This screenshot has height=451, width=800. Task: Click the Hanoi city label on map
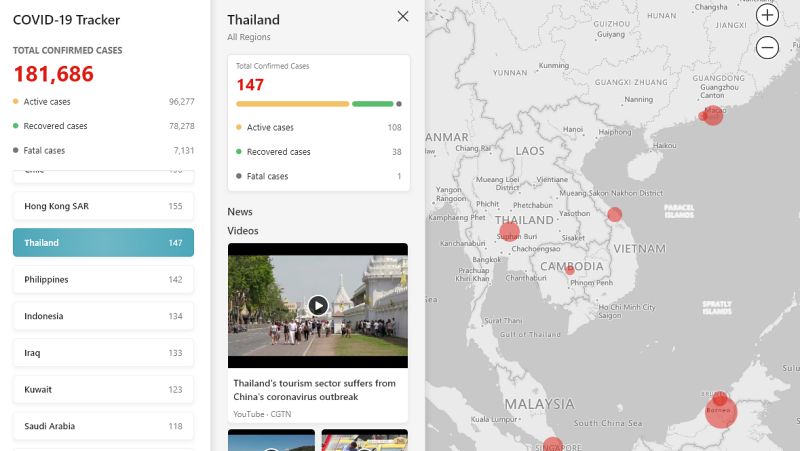(572, 130)
